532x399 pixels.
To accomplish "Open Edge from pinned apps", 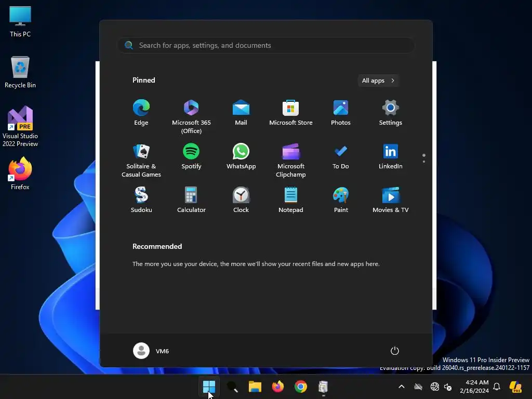I will 141,113.
